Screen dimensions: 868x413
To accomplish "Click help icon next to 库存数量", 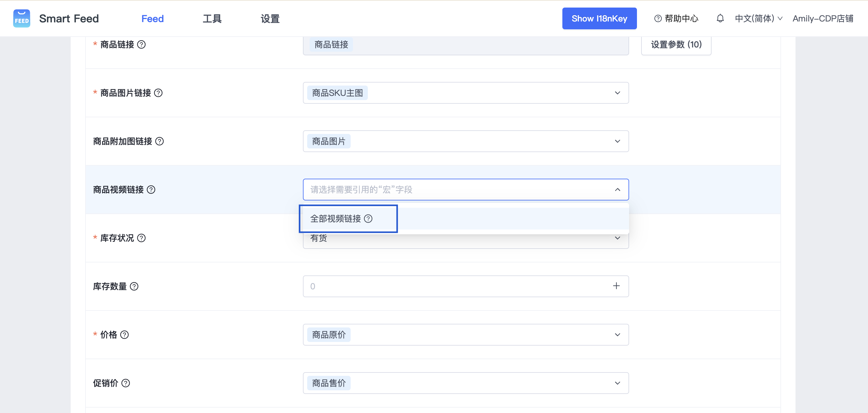I will coord(134,286).
